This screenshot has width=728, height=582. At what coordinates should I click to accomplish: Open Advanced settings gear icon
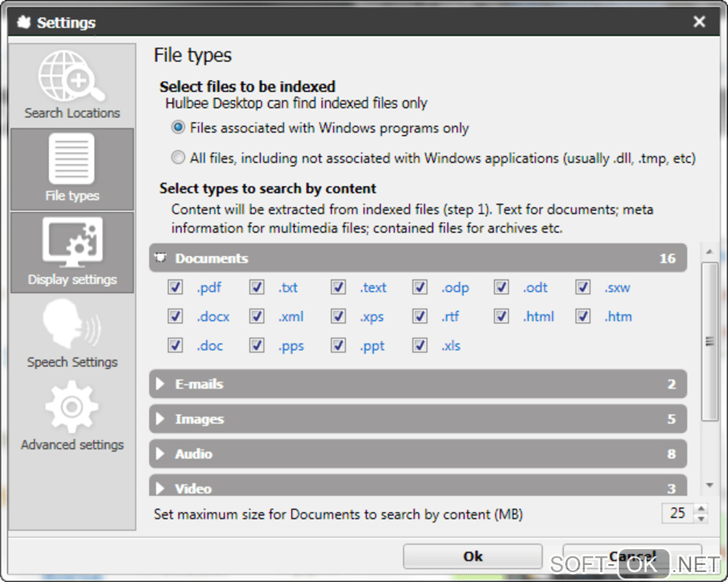71,407
